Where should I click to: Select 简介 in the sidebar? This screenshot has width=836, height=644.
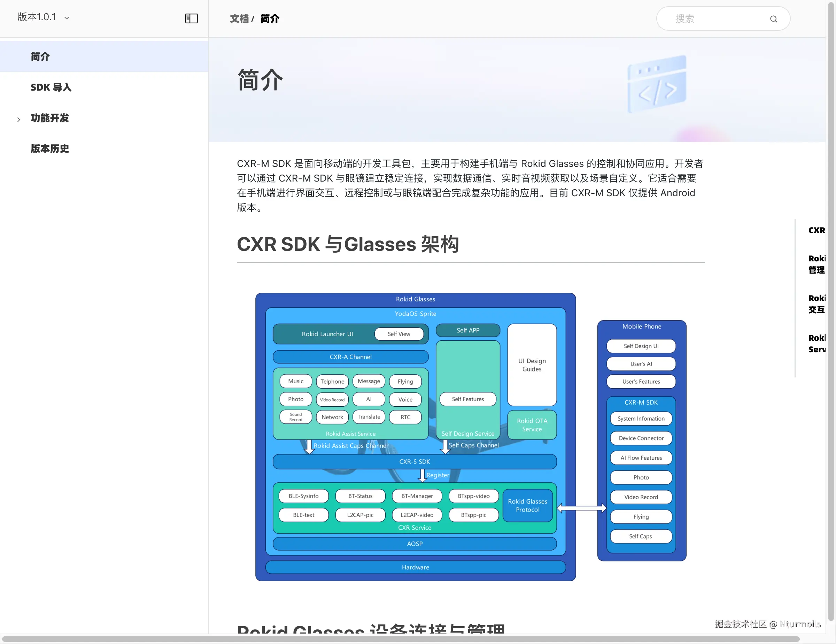[x=40, y=57]
